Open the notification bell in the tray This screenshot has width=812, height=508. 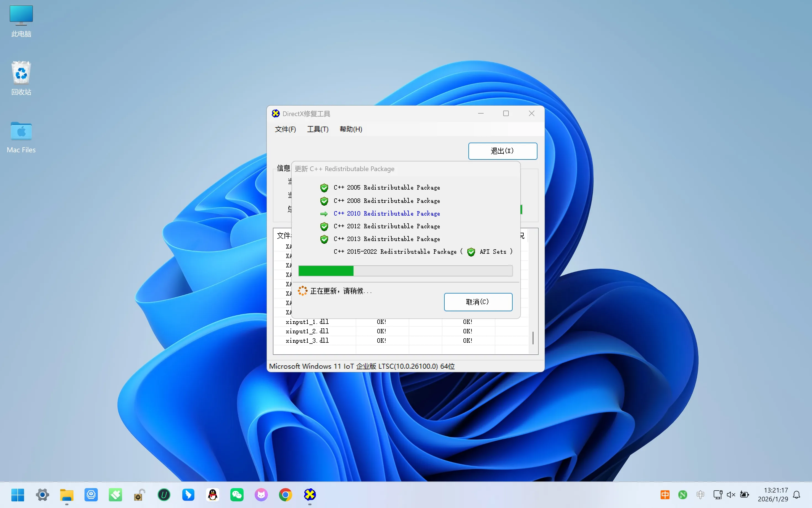(x=797, y=494)
